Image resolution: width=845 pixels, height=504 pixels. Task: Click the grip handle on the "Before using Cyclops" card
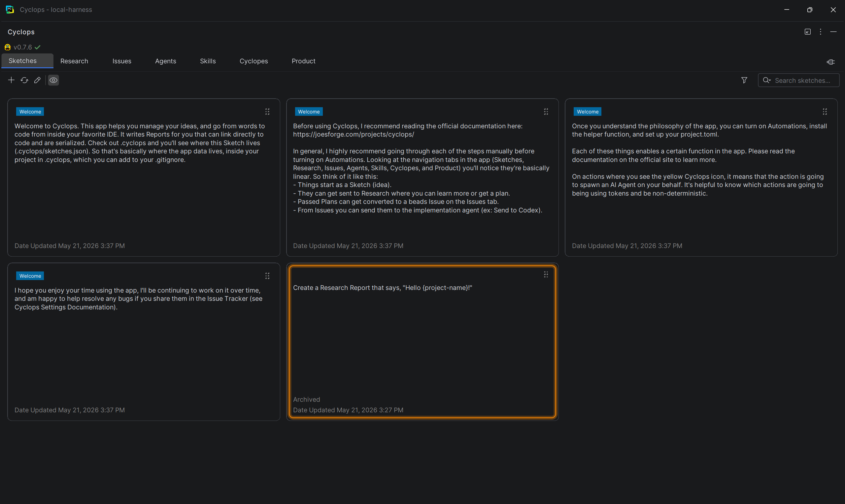pyautogui.click(x=546, y=111)
